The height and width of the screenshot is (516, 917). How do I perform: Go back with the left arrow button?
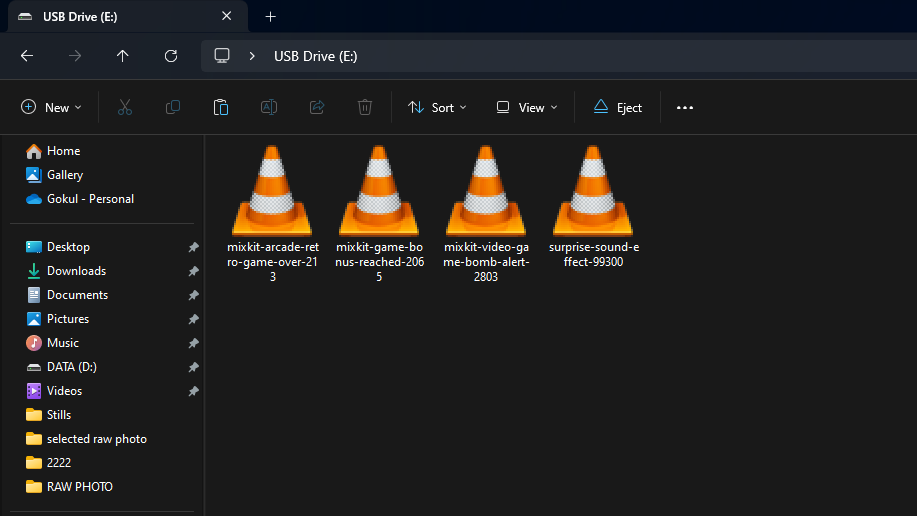[27, 56]
